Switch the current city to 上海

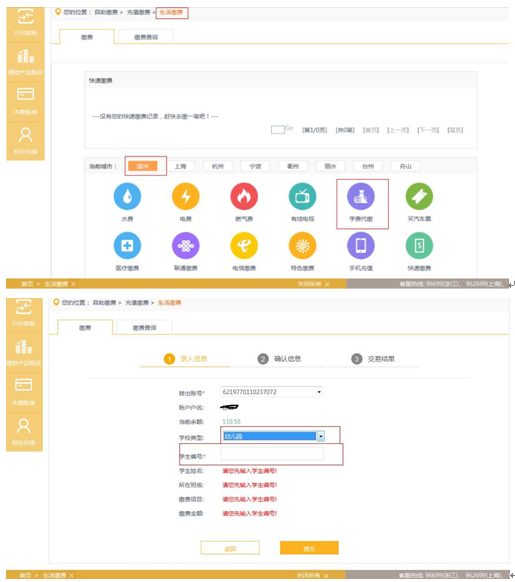click(180, 166)
